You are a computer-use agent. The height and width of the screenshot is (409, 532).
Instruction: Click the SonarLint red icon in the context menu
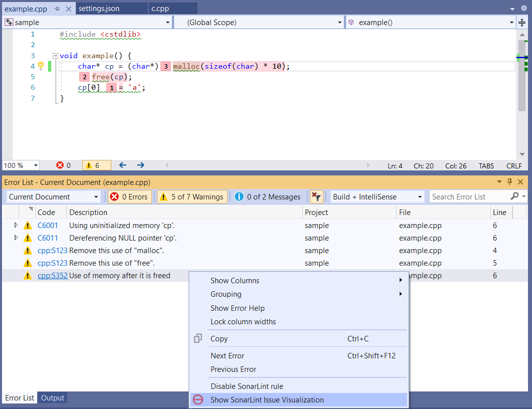(x=198, y=400)
